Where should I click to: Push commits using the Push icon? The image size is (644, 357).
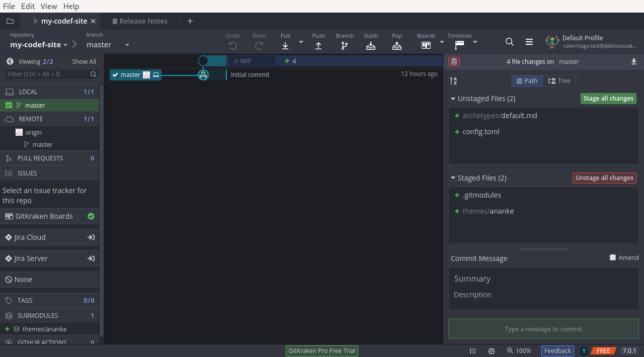click(318, 45)
